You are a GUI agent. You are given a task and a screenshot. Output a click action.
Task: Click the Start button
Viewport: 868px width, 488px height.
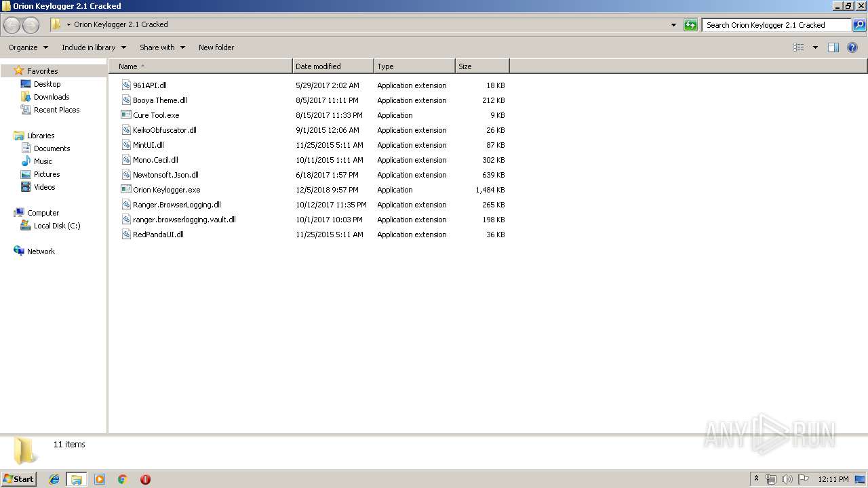click(19, 479)
